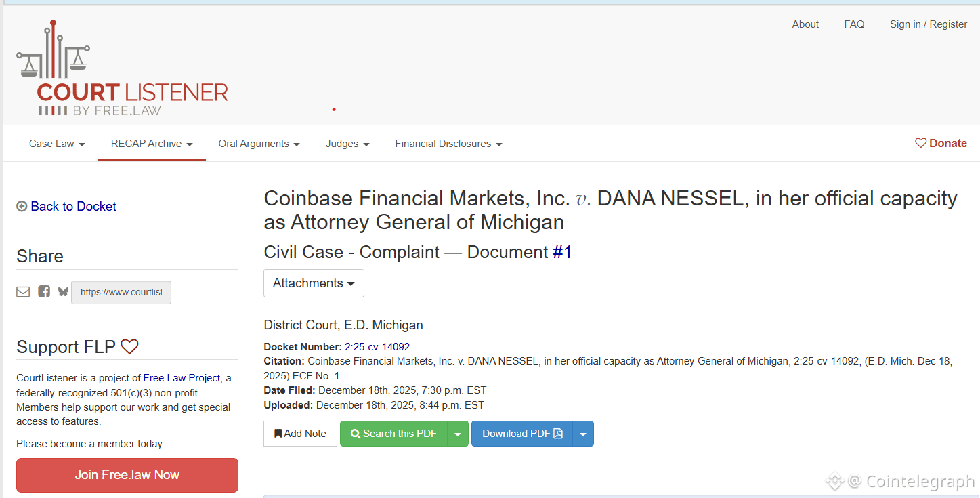Screen dimensions: 980x498
Task: Click the Uploaded date line
Action: 374,405
